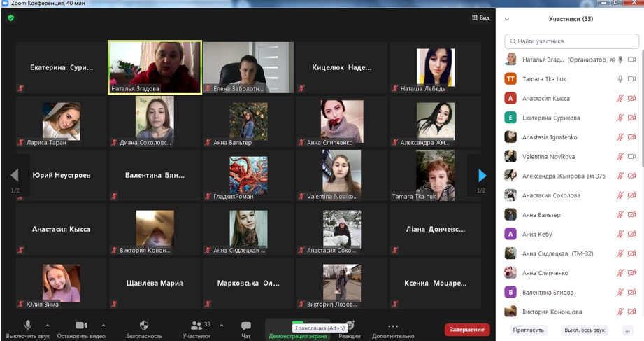This screenshot has height=341, width=644.
Task: Expand video options arrow beside camera
Action: coord(103,325)
